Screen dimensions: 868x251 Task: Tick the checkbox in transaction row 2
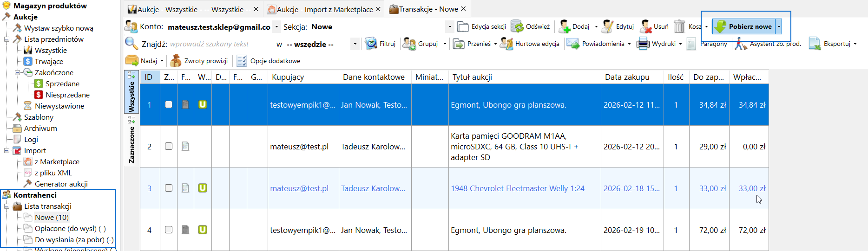(169, 146)
